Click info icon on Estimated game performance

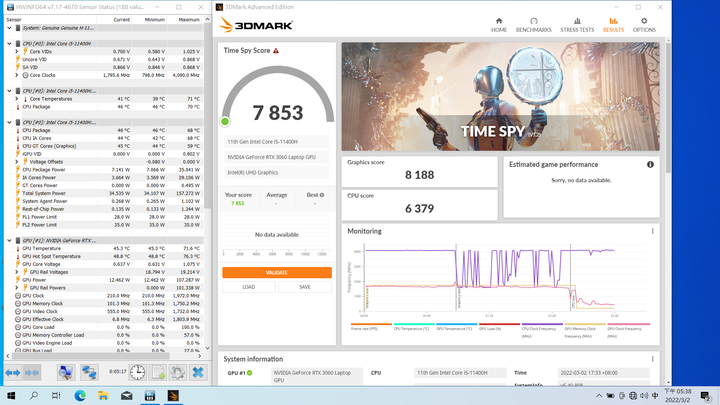tap(650, 164)
